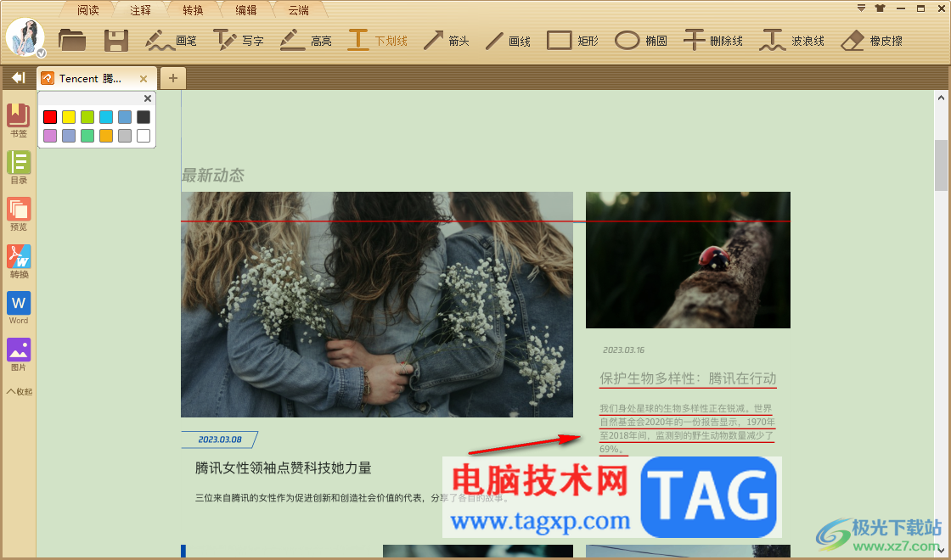Click the three women photo image
951x560 pixels.
377,305
